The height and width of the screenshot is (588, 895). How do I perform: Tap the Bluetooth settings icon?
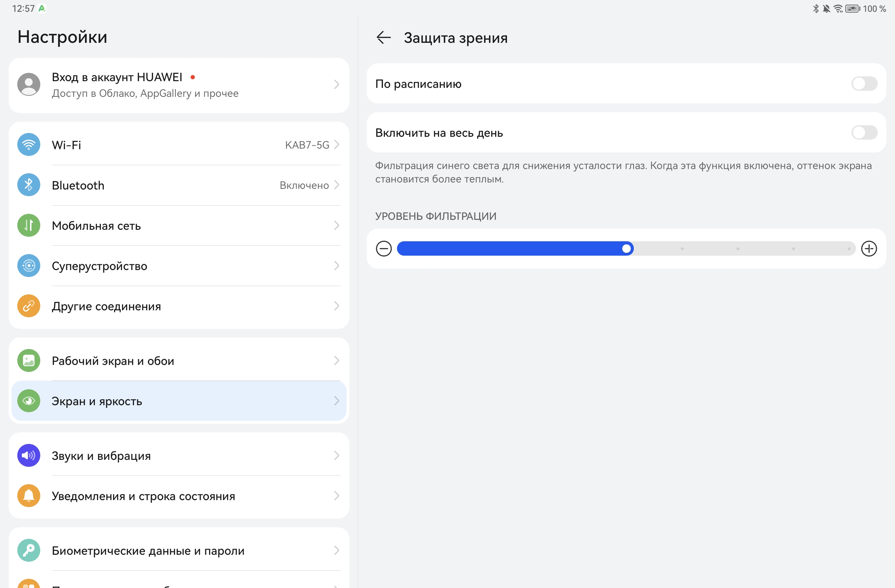28,185
